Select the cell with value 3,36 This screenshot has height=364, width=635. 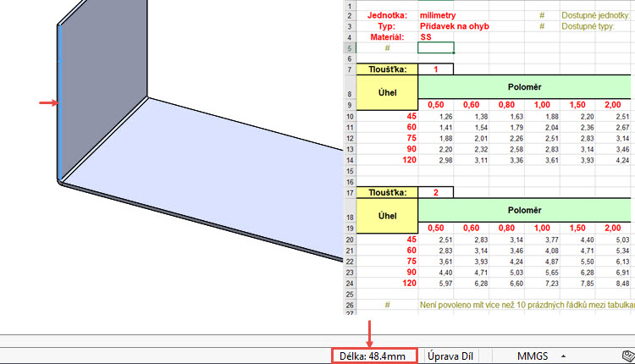[x=506, y=160]
